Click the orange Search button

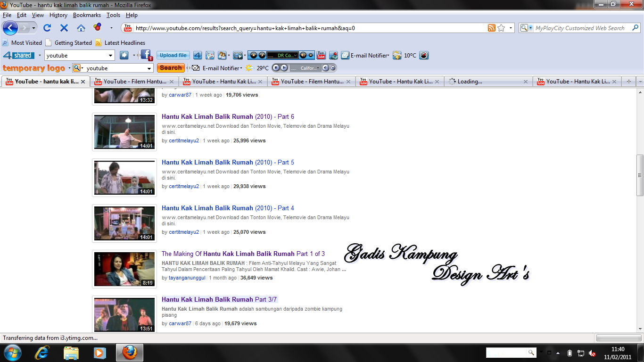171,68
